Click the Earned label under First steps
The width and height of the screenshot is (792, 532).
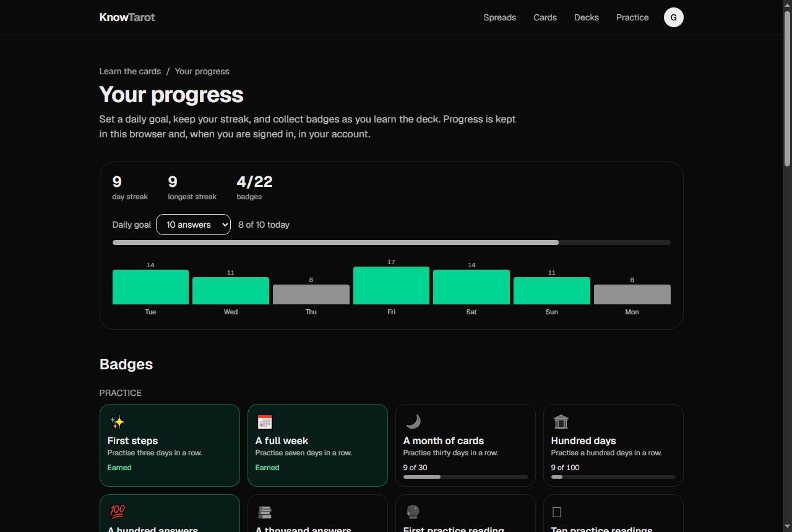(x=119, y=468)
